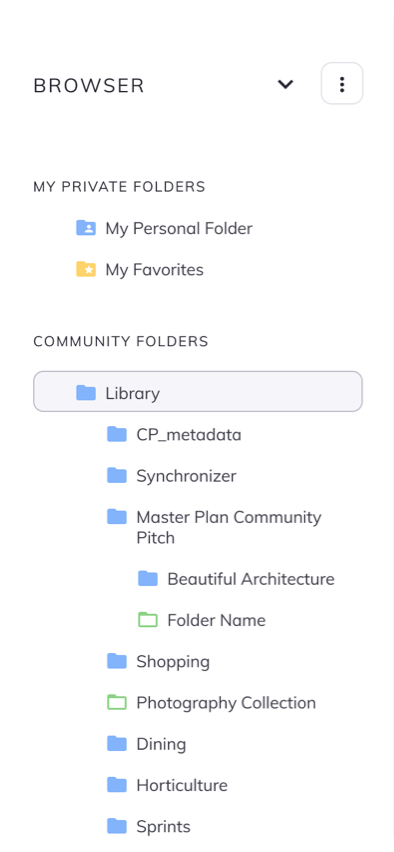The height and width of the screenshot is (852, 394).
Task: Click the green Folder Name outline icon
Action: tap(148, 619)
